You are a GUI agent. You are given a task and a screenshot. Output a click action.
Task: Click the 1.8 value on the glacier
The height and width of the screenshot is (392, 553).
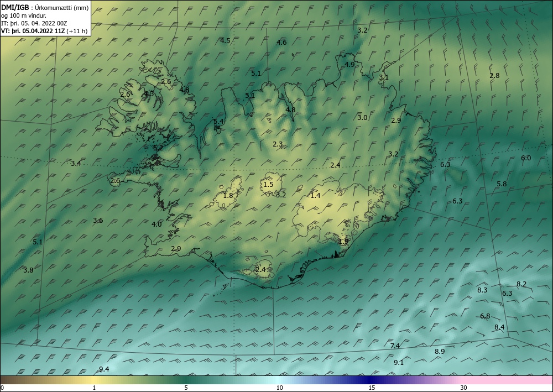(x=228, y=195)
